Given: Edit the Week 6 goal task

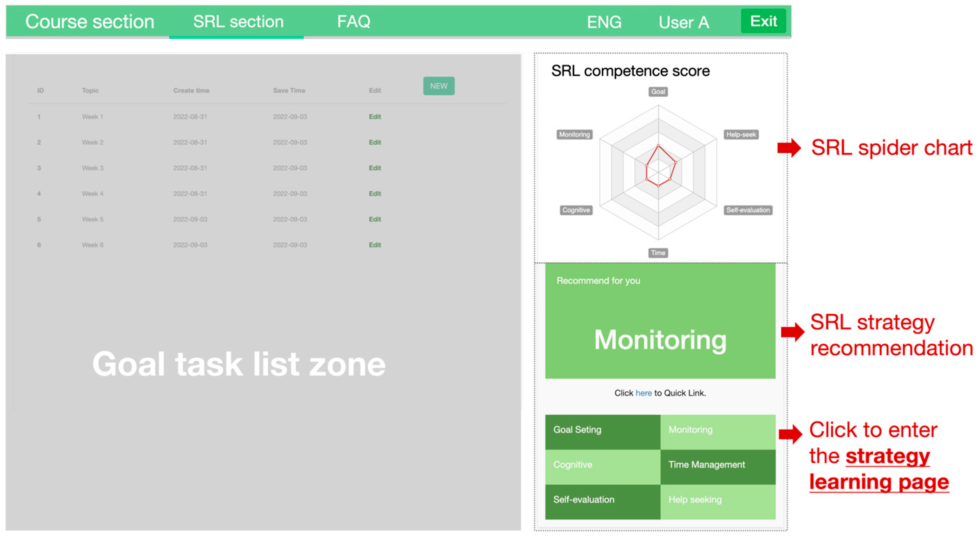Looking at the screenshot, I should tap(375, 245).
